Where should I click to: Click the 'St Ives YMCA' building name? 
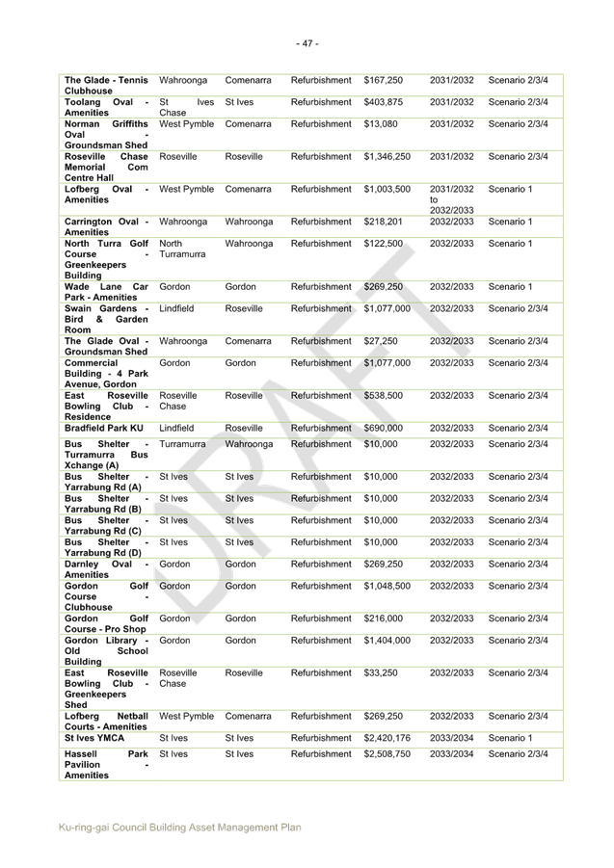point(93,738)
